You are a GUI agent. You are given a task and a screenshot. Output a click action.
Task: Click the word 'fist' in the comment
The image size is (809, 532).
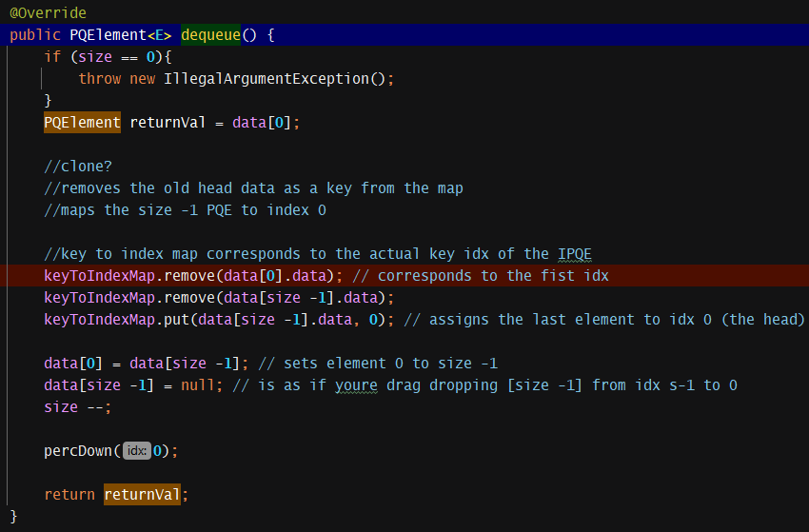pos(567,276)
